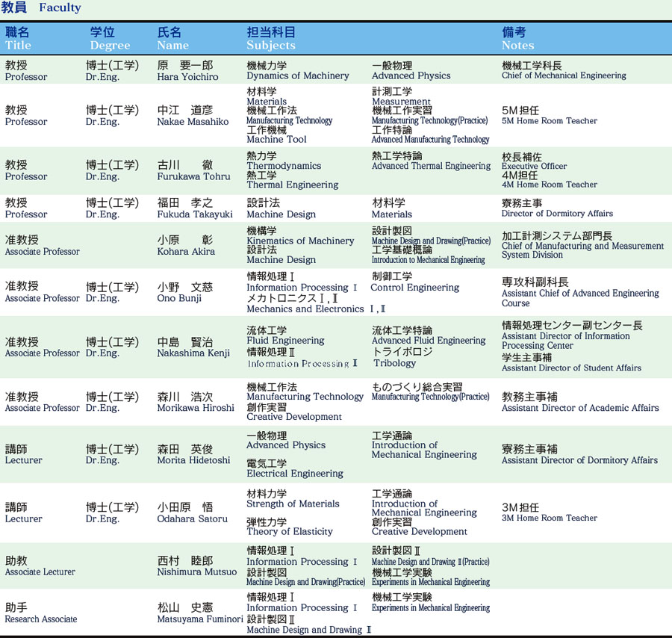Click the name 'Fukuda Takayuki'
This screenshot has width=672, height=638.
[x=195, y=214]
